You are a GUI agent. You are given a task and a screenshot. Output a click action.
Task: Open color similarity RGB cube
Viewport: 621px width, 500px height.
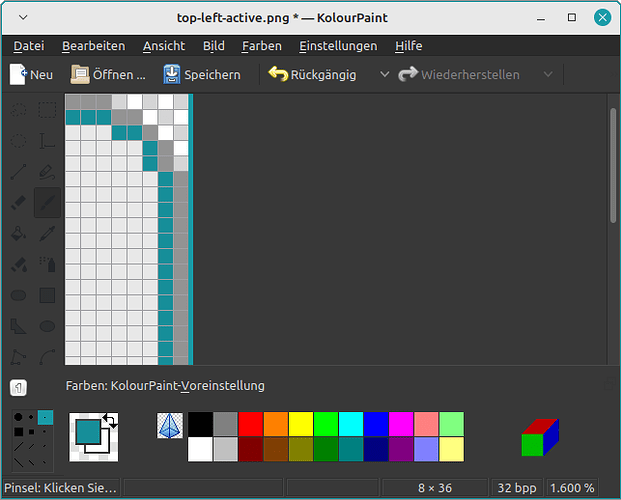point(540,437)
